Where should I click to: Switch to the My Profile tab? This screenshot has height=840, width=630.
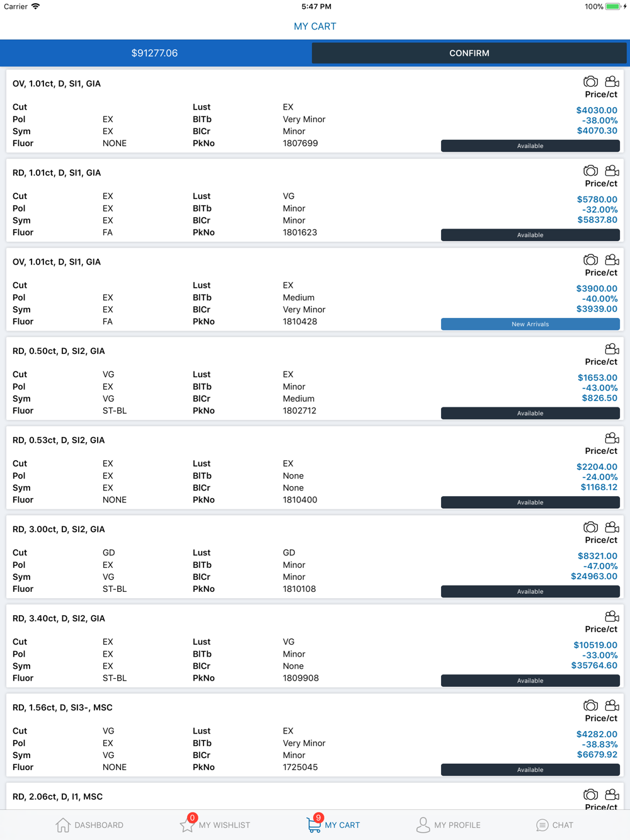click(448, 825)
